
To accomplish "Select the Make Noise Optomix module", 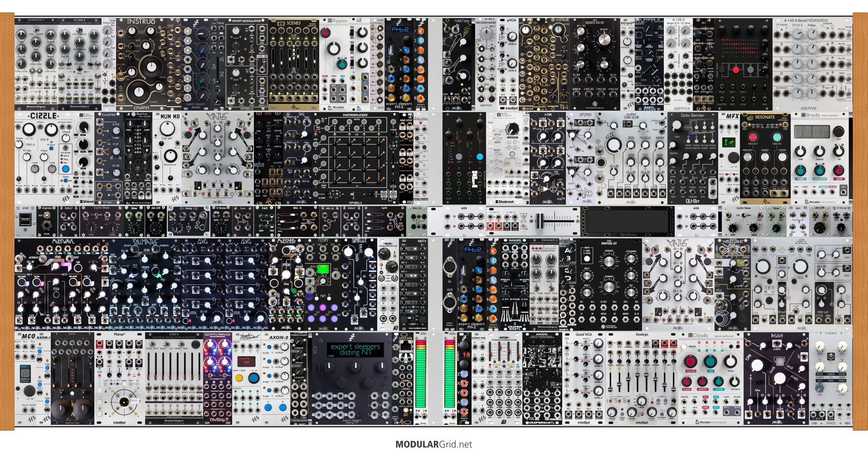I will 580,158.
